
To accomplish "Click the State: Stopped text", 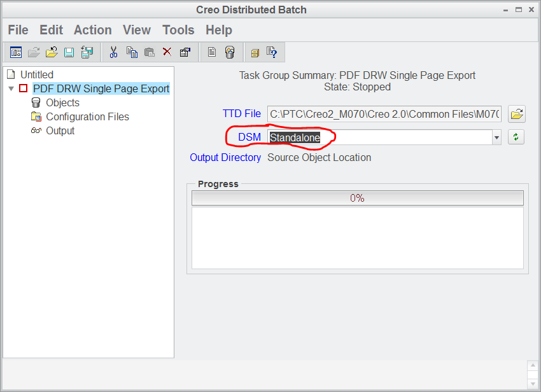I will [357, 87].
